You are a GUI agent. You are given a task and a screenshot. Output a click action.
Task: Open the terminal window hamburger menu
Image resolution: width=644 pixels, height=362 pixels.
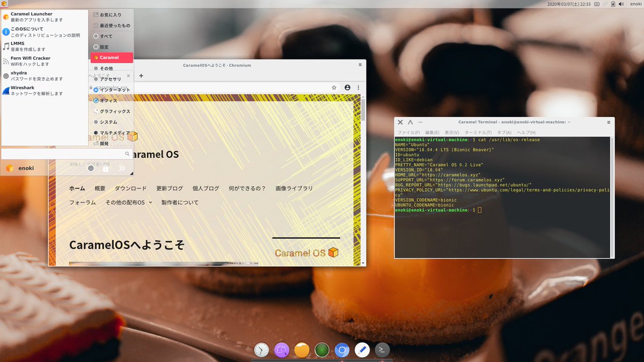pos(609,122)
